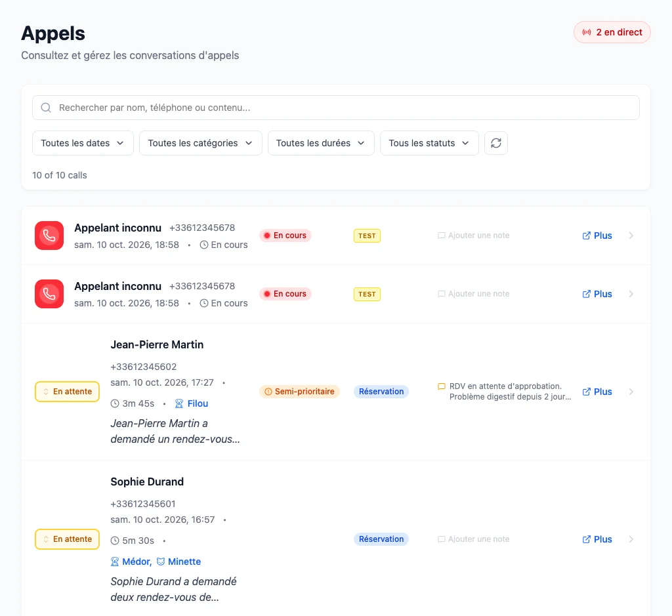672x616 pixels.
Task: Click the live broadcast icon in '2 en direct'
Action: (587, 32)
